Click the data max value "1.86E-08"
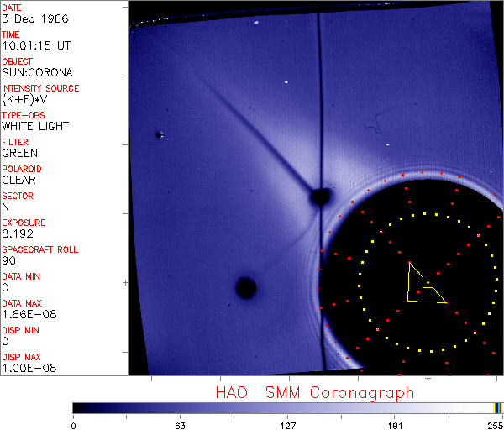 [24, 314]
